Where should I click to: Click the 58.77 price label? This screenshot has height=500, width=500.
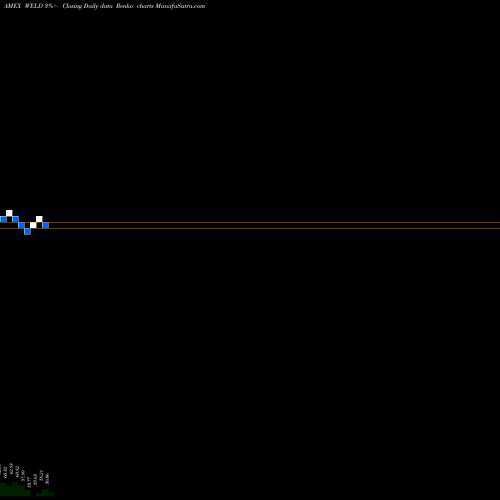pos(29,482)
